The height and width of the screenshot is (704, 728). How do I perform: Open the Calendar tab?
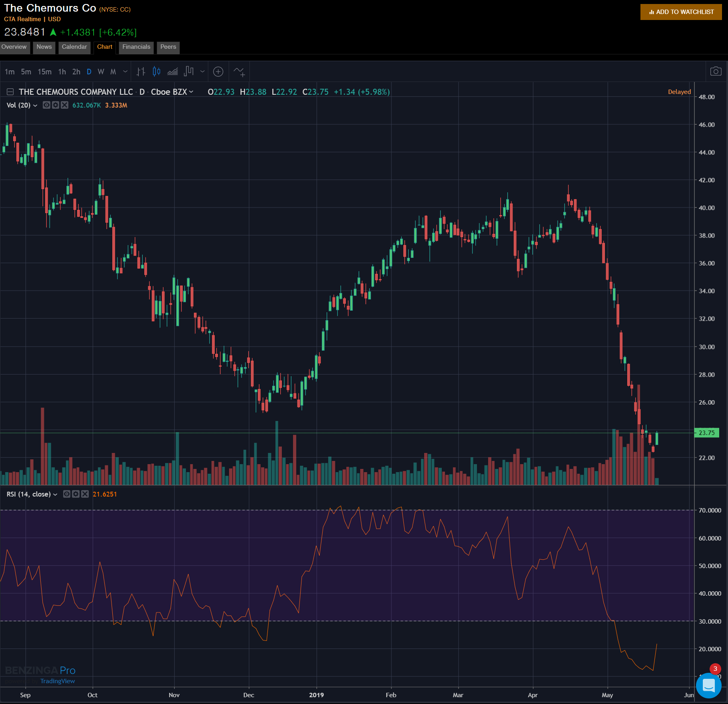click(74, 47)
